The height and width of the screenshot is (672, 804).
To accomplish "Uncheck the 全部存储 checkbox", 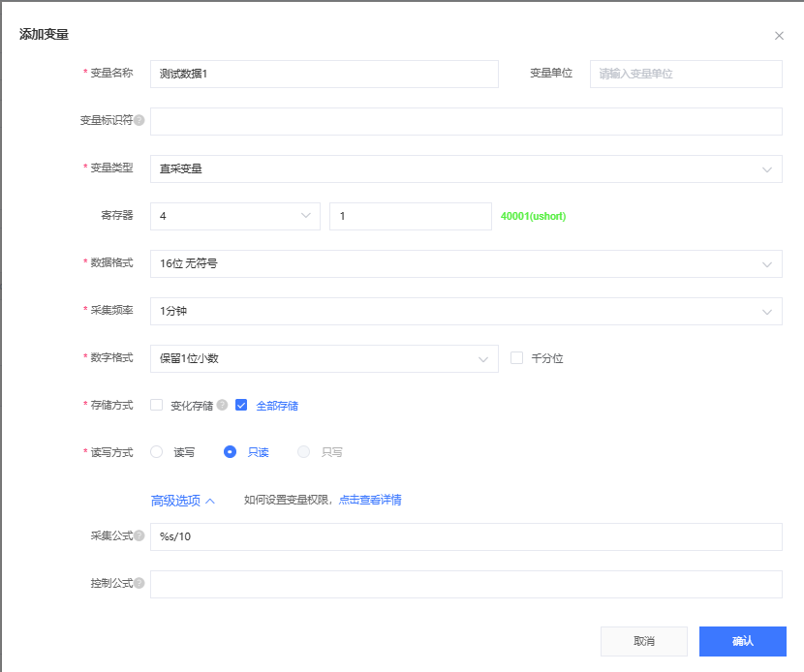I will click(241, 406).
